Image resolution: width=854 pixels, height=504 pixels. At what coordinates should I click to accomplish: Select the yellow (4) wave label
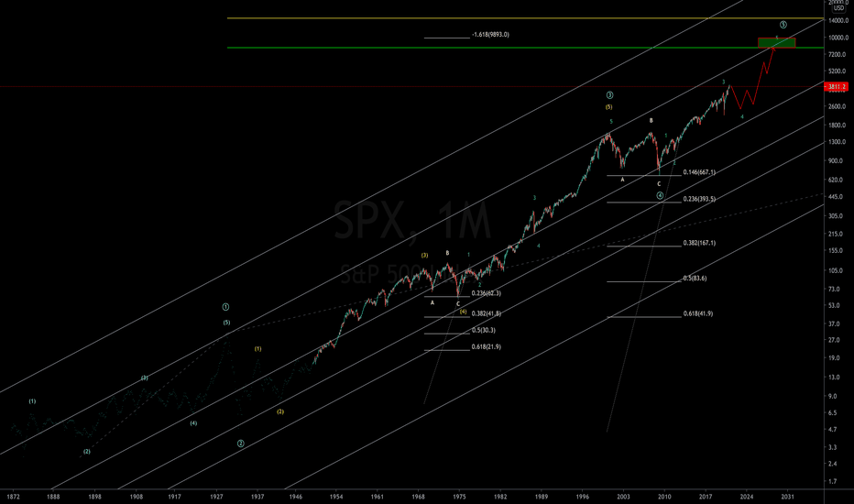pos(463,312)
